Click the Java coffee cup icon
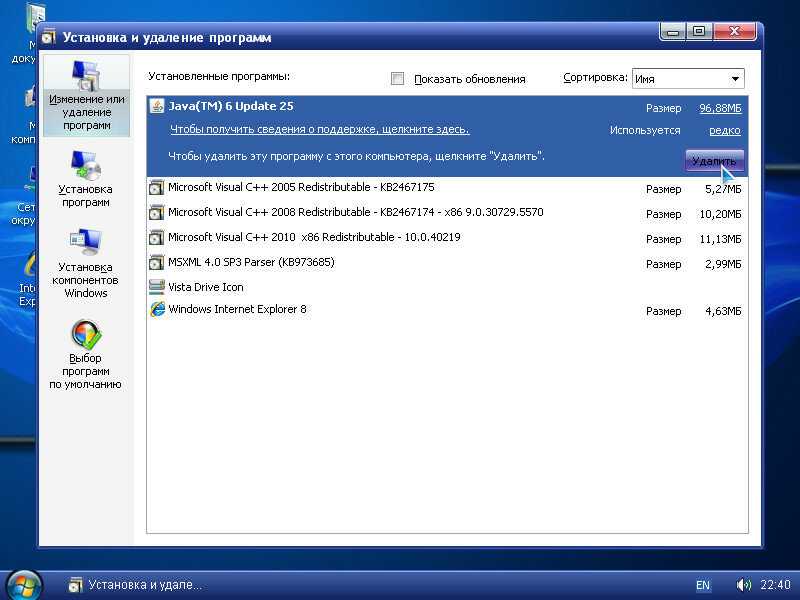800x600 pixels. [157, 106]
